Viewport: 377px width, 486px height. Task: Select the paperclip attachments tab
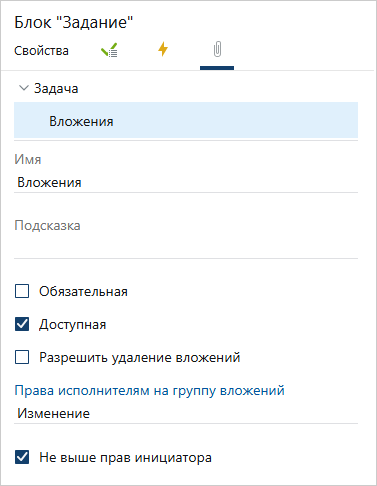217,49
